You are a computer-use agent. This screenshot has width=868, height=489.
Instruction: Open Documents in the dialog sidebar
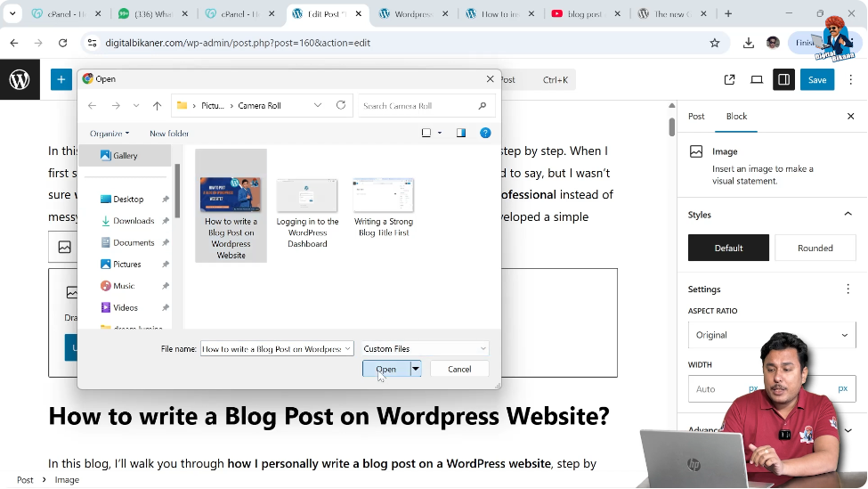134,242
